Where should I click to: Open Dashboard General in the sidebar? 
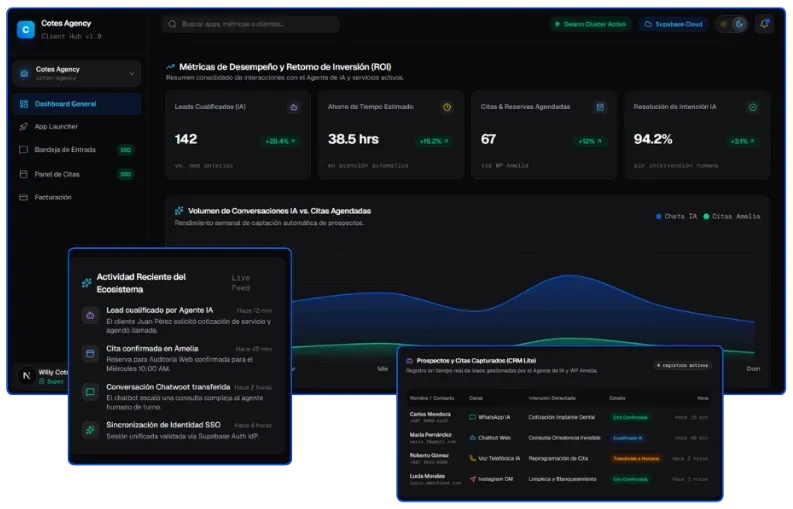pos(77,104)
